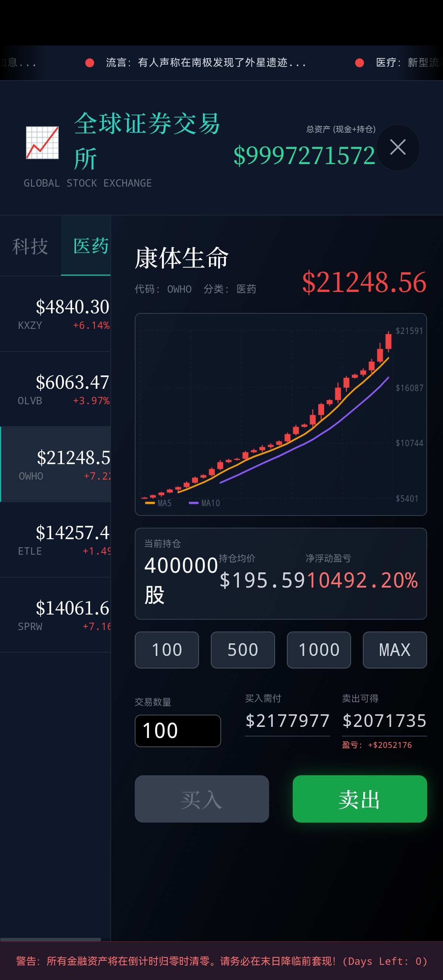Viewport: 443px width, 980px height.
Task: Click the GLOBAL STOCK EXCHANGE subtitle
Action: click(x=88, y=183)
